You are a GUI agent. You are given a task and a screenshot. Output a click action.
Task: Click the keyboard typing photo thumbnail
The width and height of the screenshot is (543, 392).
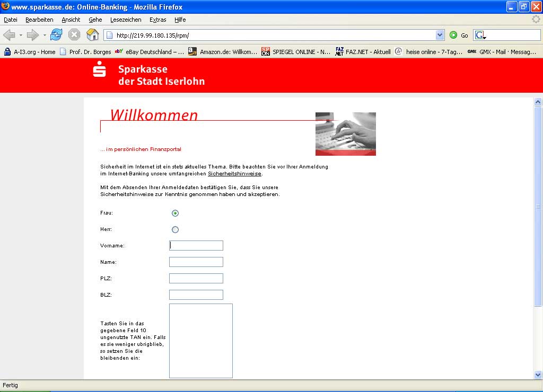click(346, 134)
